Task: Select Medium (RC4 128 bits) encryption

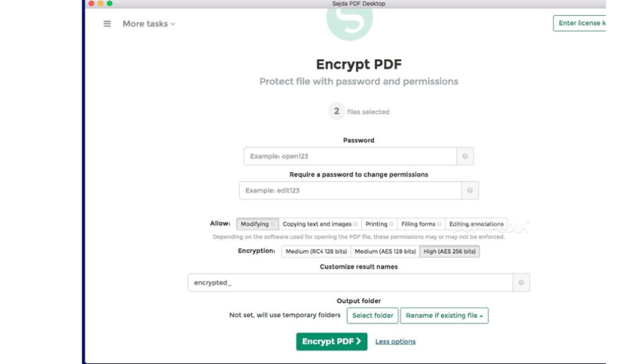Action: (x=316, y=251)
